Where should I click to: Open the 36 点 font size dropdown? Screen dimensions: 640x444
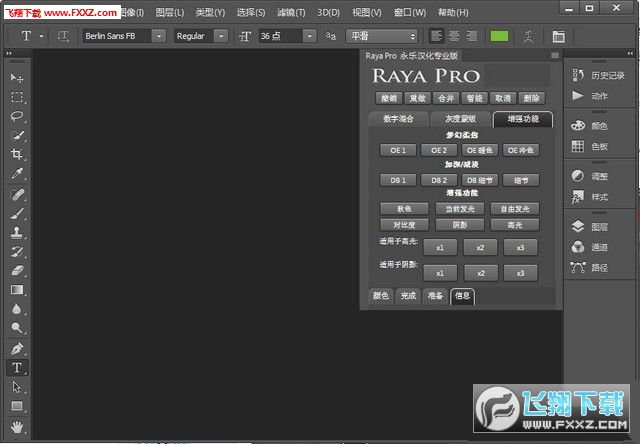click(310, 36)
